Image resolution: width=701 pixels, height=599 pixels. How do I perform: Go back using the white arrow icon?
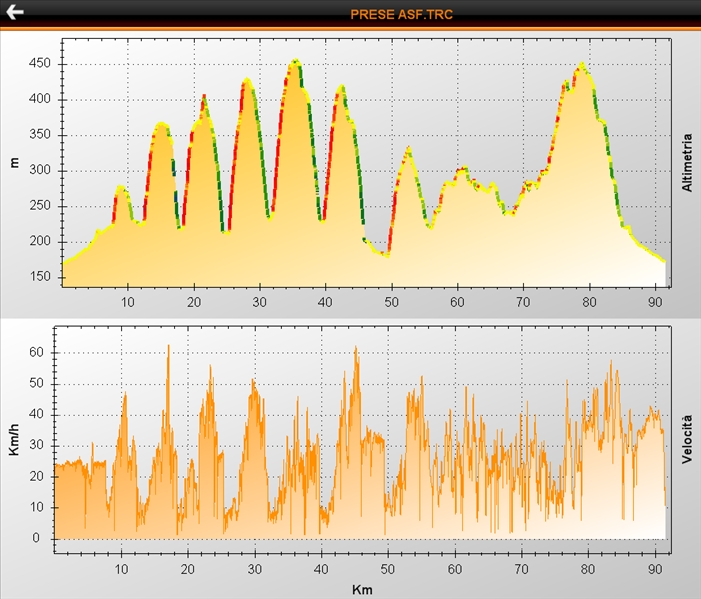point(14,12)
